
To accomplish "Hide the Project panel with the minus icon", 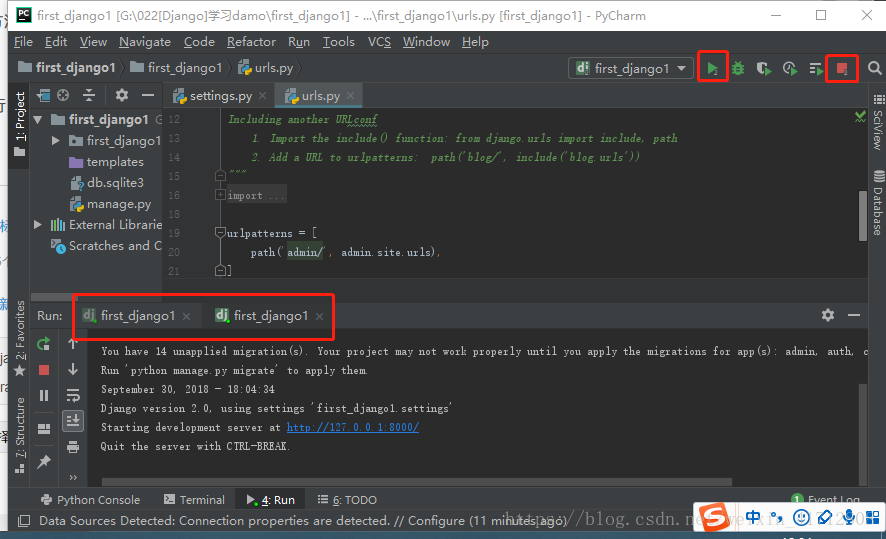I will coord(148,95).
